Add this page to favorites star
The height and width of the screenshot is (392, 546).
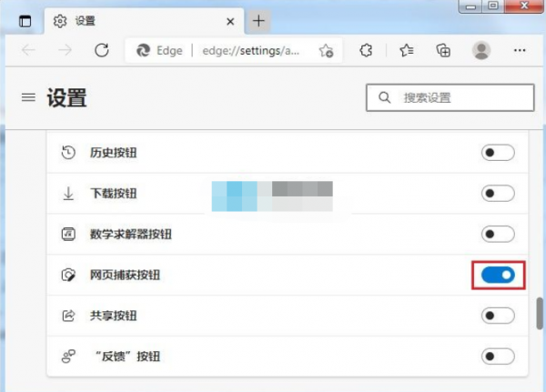click(327, 51)
